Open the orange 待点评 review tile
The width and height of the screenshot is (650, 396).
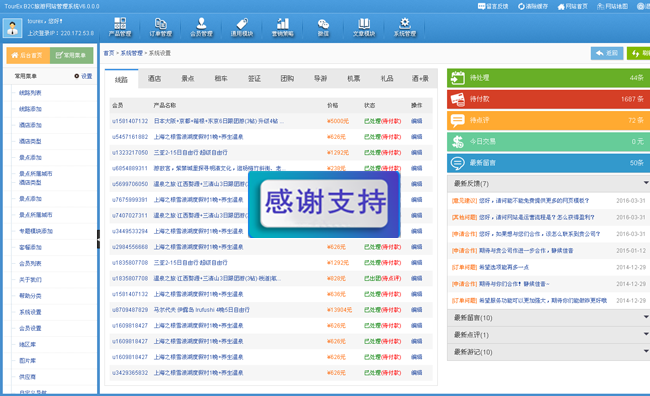(548, 120)
